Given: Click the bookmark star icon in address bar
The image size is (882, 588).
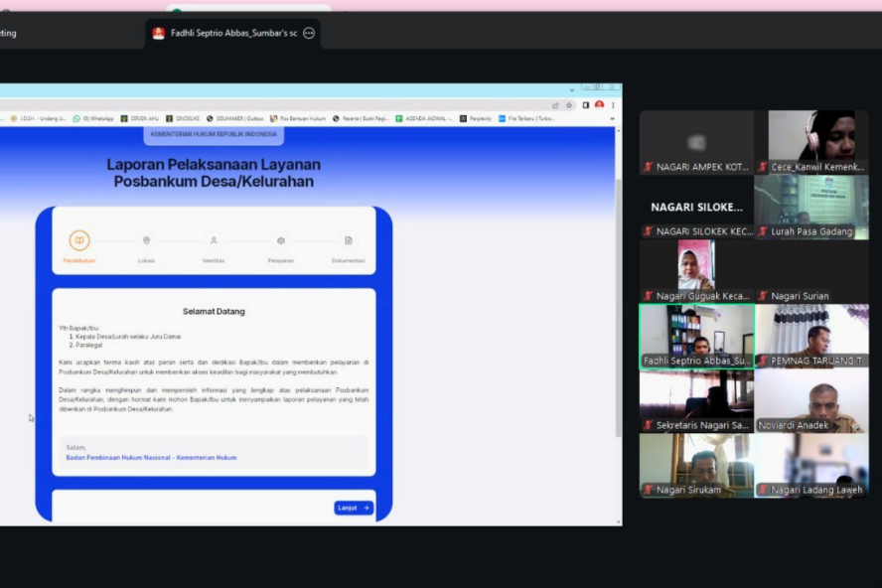Looking at the screenshot, I should pyautogui.click(x=569, y=105).
